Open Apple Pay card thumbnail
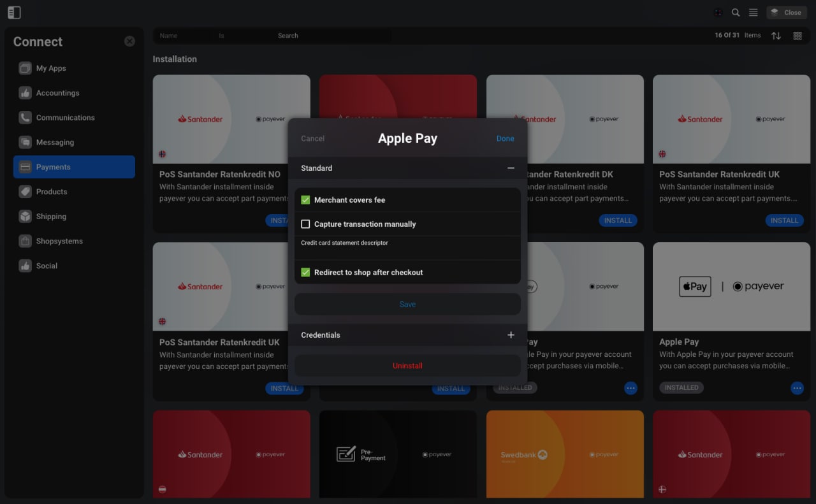Viewport: 816px width, 504px height. (731, 287)
